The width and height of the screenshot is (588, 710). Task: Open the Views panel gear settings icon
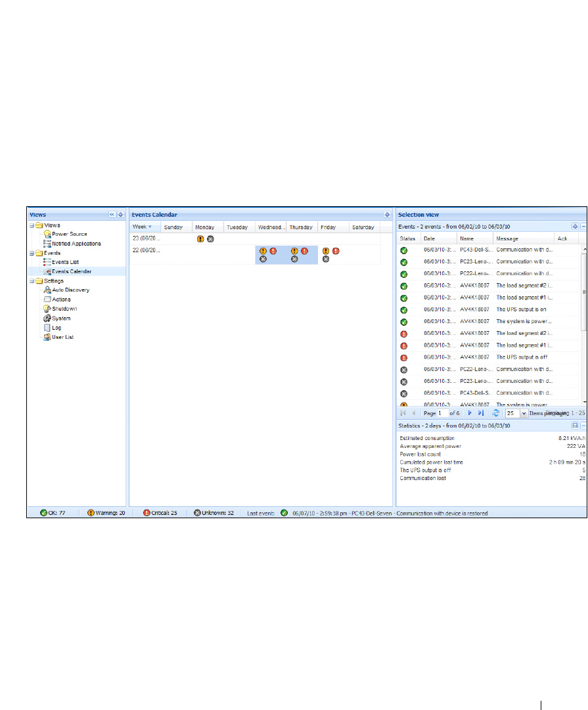(120, 215)
